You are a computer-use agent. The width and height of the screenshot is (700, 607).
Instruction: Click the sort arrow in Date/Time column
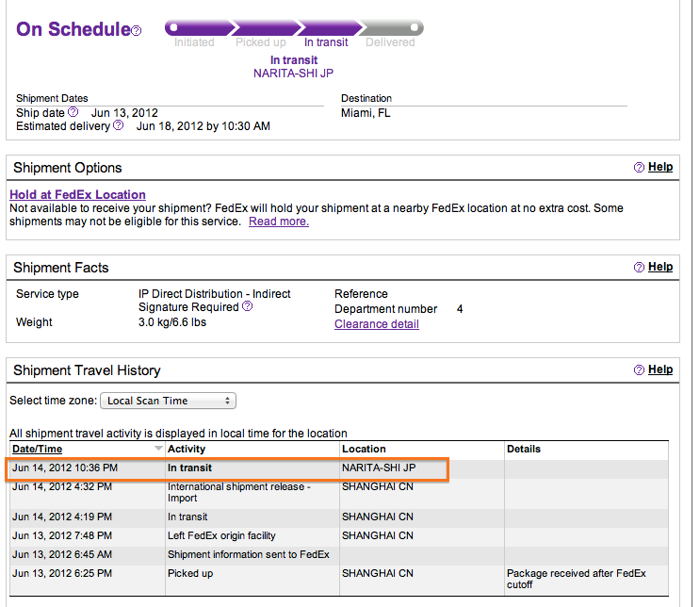pos(158,448)
